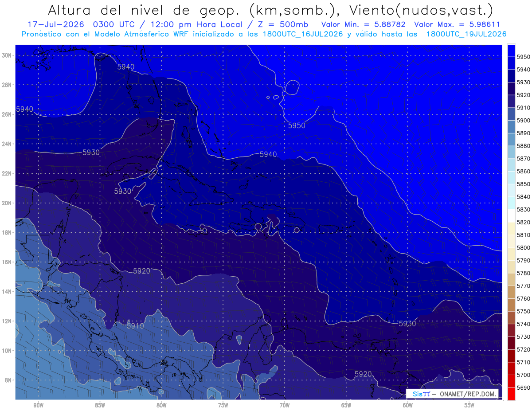
Task: Select the init time "1800UTC_16JUL2026"
Action: (303, 34)
